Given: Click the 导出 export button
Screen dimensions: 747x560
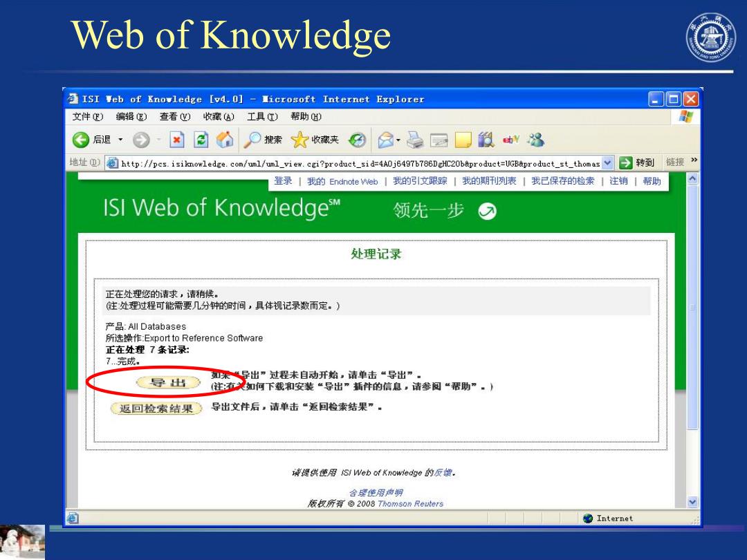Looking at the screenshot, I should 168,382.
